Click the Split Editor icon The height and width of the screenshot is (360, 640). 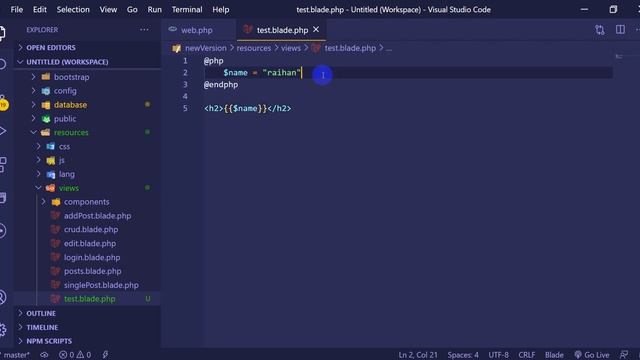[x=620, y=30]
